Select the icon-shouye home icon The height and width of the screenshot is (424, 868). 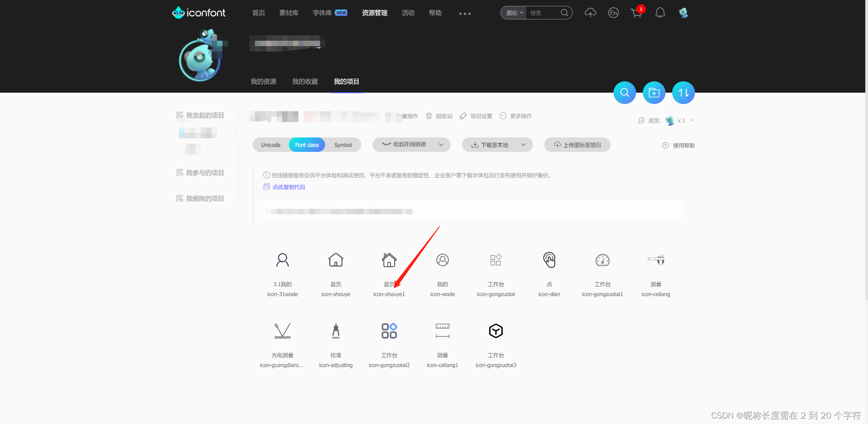point(336,260)
